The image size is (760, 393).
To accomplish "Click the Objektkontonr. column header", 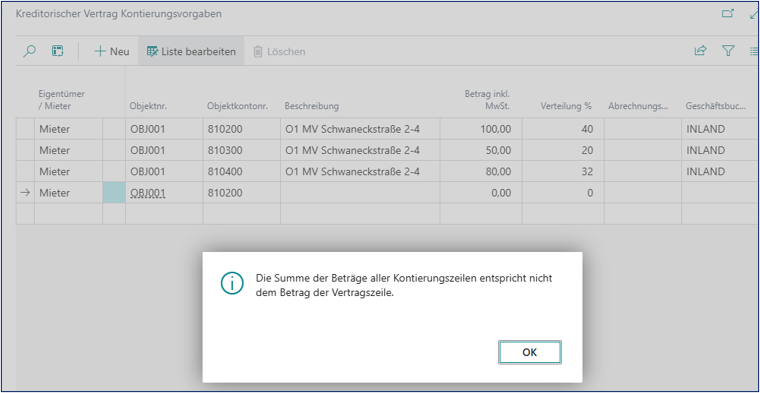I will (238, 106).
